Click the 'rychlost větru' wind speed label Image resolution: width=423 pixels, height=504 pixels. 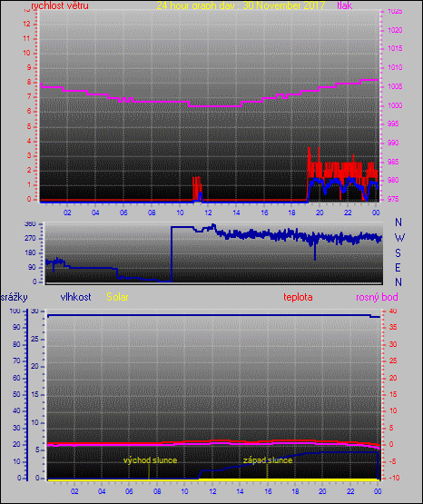pos(60,5)
